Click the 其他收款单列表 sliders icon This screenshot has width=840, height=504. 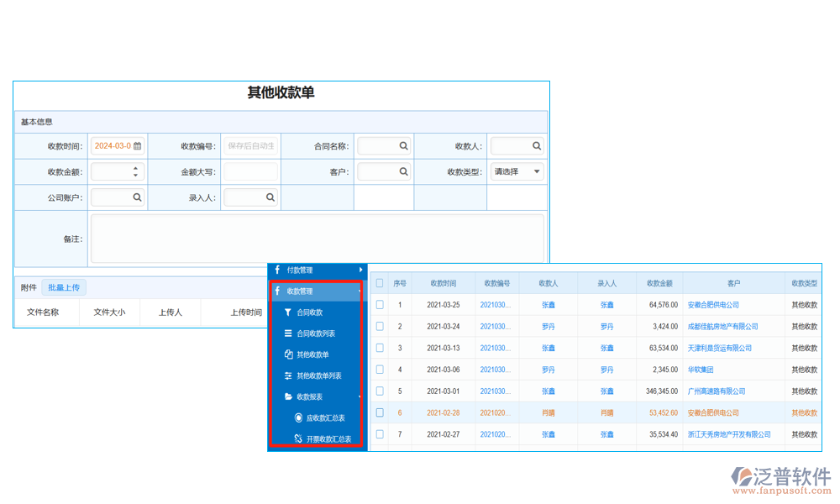pos(287,375)
